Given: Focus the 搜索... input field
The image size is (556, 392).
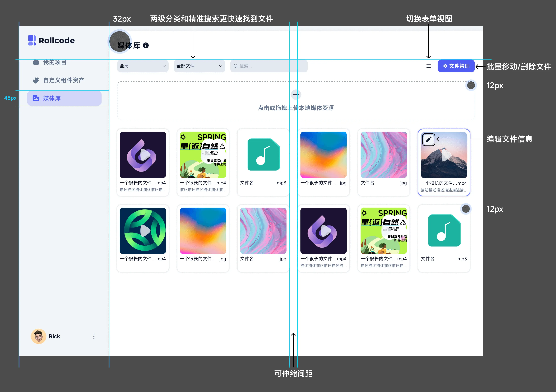Looking at the screenshot, I should (269, 66).
